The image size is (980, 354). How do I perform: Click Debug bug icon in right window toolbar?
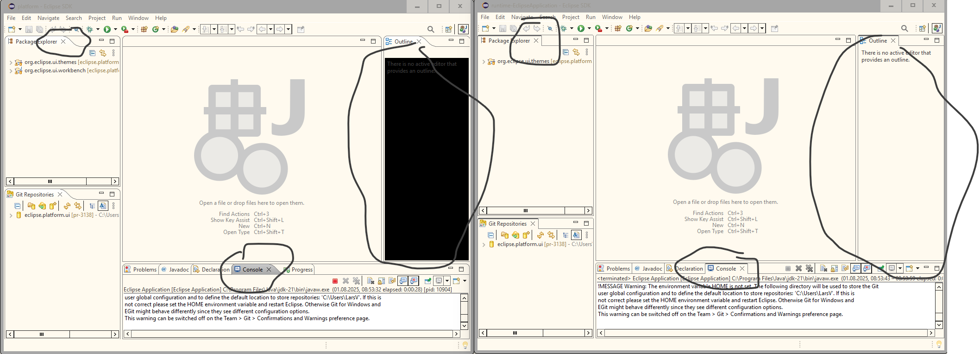coord(563,28)
